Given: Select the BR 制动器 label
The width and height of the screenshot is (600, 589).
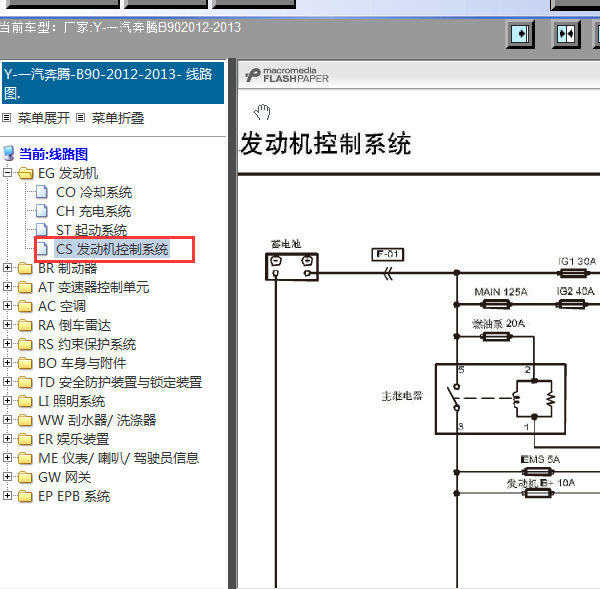Looking at the screenshot, I should point(68,268).
